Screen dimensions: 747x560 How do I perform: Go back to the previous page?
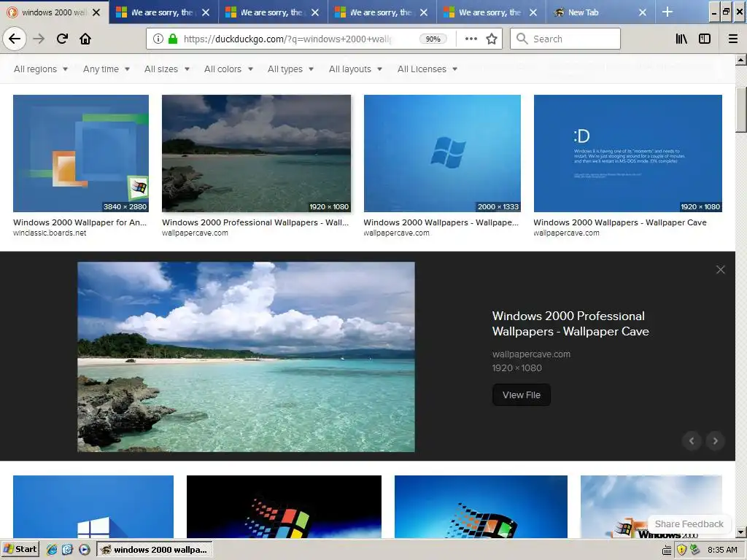click(15, 39)
